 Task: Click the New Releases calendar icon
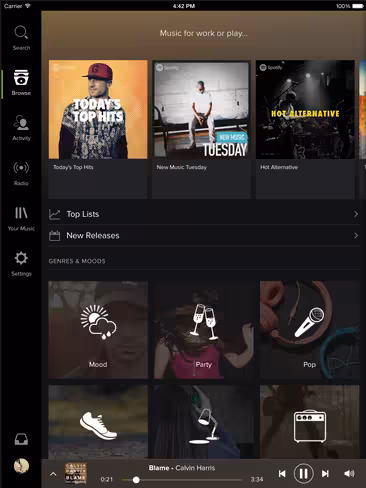(55, 236)
